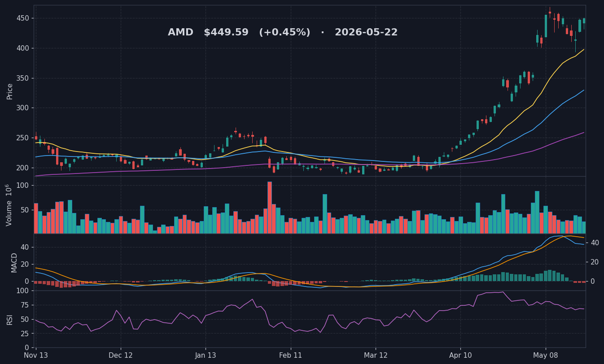Click the tallest volume bar near Feb
604x364 pixels.
pos(270,208)
